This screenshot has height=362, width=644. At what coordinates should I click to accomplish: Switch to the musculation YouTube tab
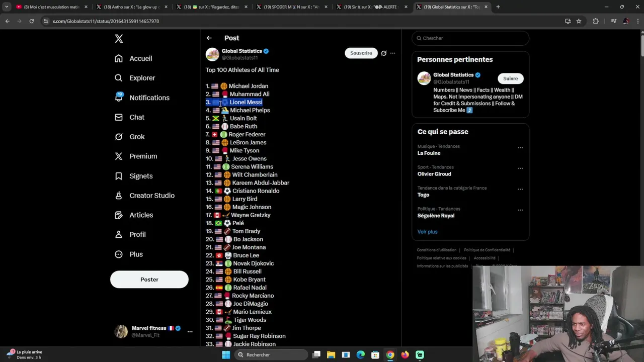pos(51,7)
